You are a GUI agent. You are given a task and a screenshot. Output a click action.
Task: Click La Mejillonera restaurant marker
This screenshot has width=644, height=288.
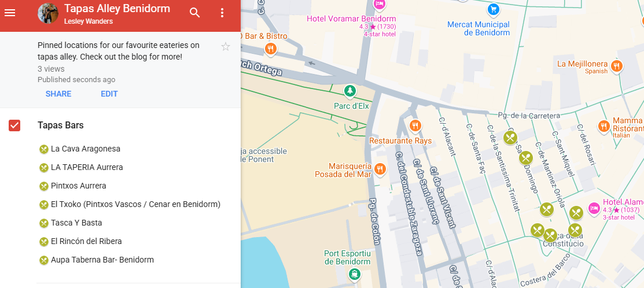click(x=616, y=66)
